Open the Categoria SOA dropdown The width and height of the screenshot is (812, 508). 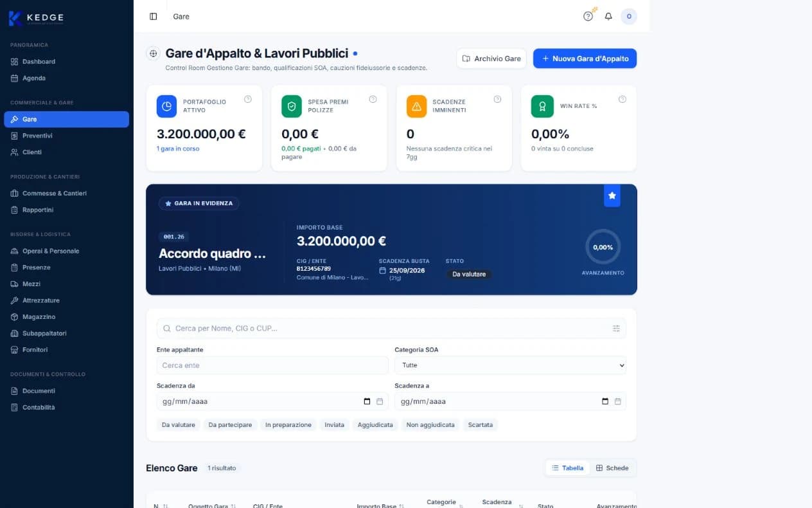510,365
